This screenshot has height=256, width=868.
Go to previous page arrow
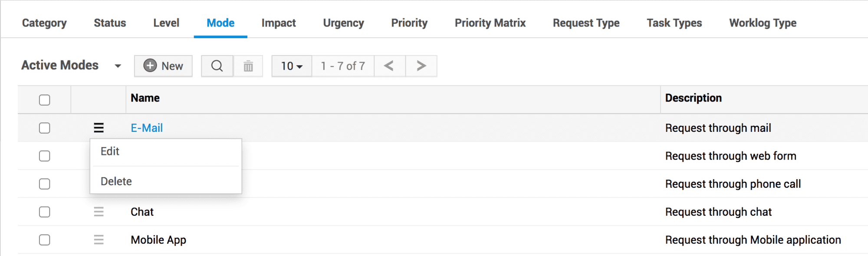(x=389, y=66)
